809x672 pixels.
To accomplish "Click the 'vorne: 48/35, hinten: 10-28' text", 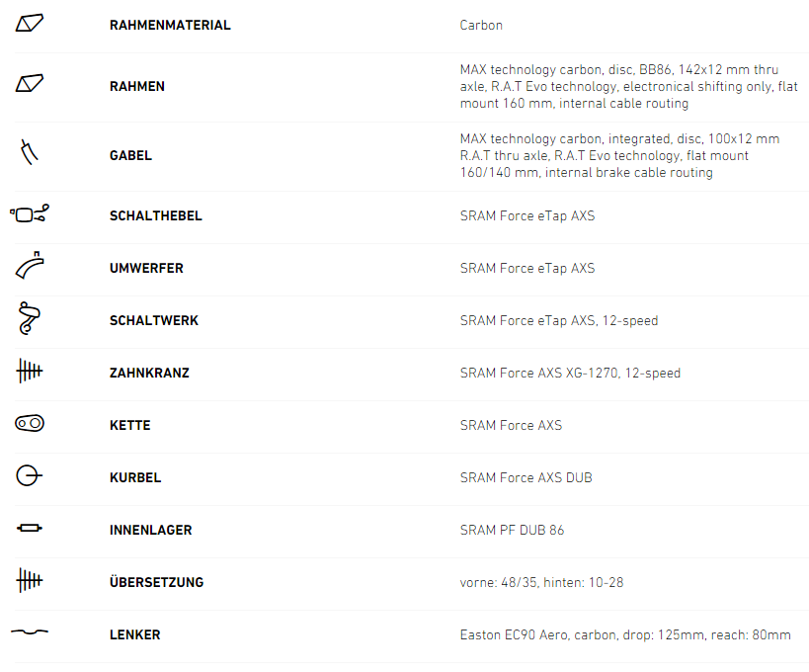I will 541,583.
